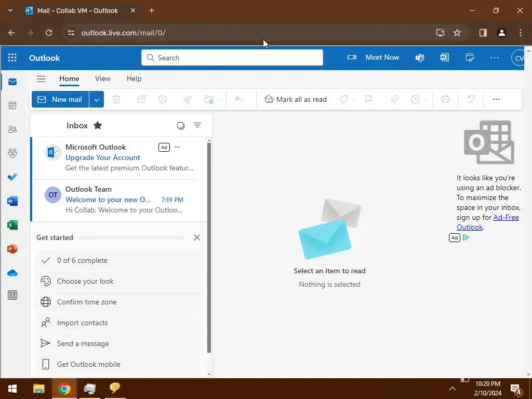Switch to the View ribbon tab

103,79
